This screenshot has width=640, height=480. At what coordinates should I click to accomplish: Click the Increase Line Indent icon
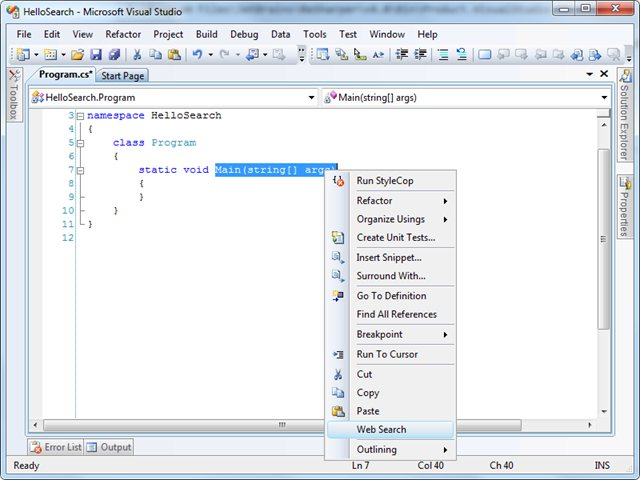pos(420,54)
